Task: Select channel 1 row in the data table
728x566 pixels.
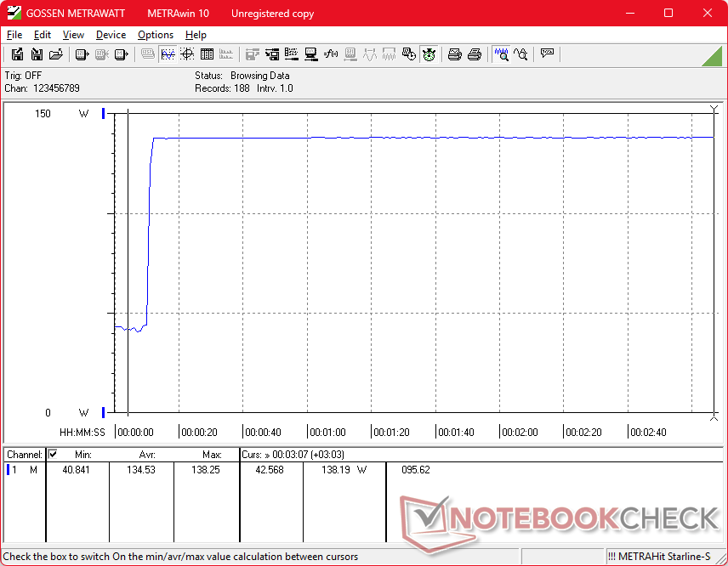Action: (x=23, y=470)
